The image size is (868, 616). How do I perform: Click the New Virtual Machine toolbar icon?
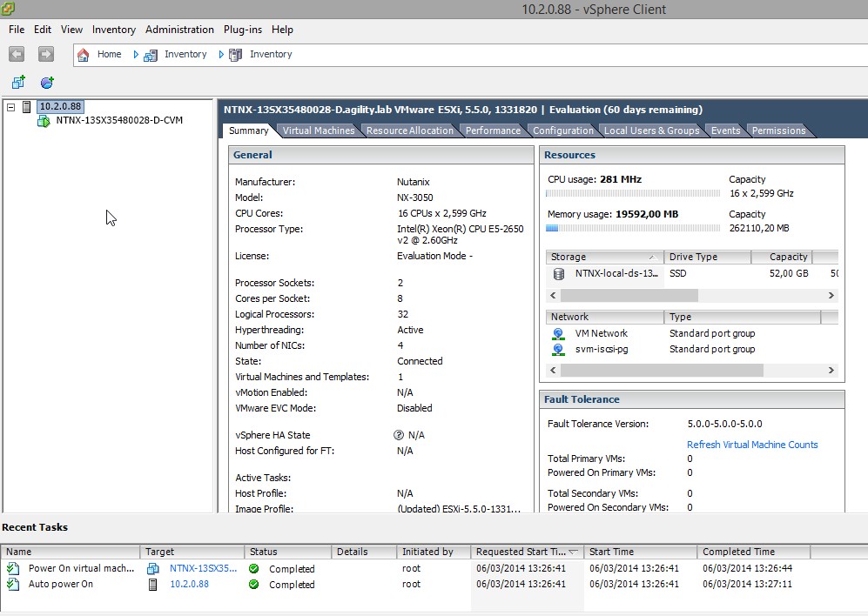pos(18,83)
